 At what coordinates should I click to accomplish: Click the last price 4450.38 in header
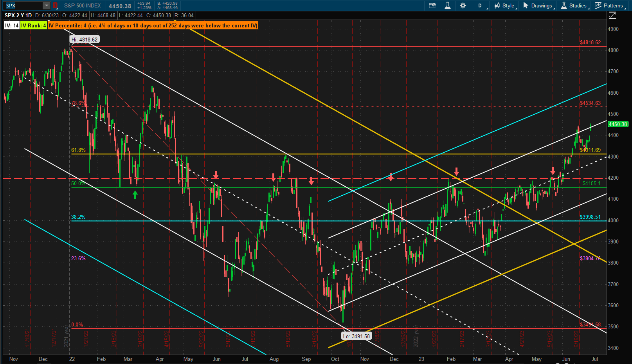click(120, 6)
